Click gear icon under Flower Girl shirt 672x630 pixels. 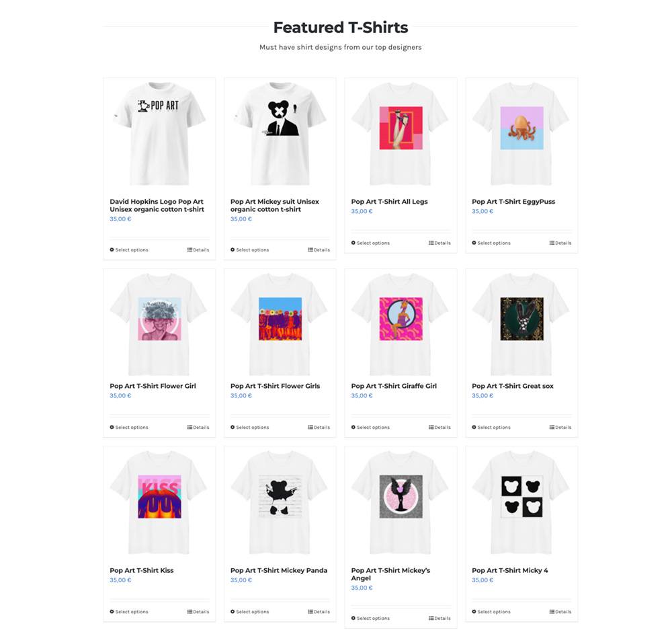pyautogui.click(x=112, y=427)
